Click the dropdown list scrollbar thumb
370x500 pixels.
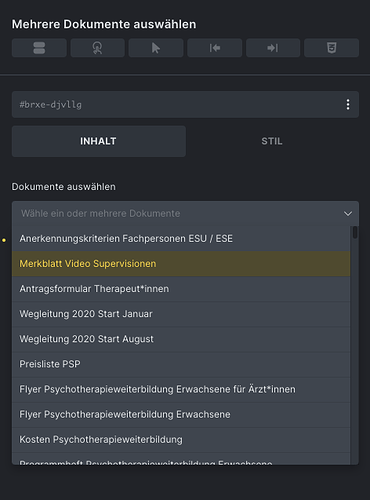click(x=355, y=232)
